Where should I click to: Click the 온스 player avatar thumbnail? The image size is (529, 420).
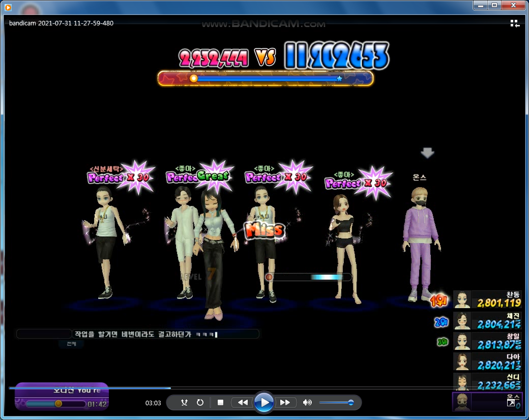461,402
